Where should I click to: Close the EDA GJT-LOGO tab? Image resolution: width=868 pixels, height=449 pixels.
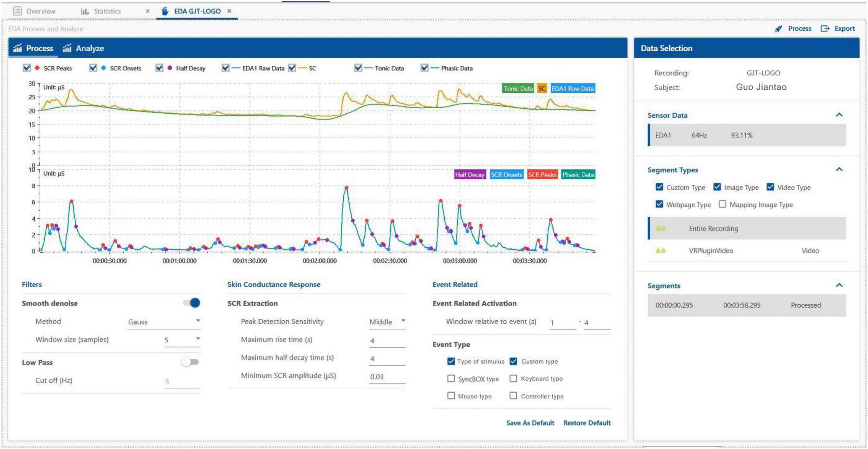(x=229, y=11)
